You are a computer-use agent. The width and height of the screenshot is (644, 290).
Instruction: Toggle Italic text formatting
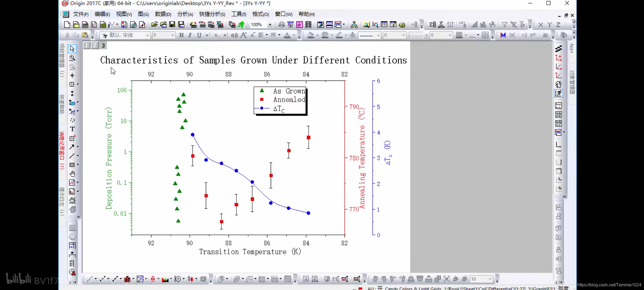[x=190, y=35]
